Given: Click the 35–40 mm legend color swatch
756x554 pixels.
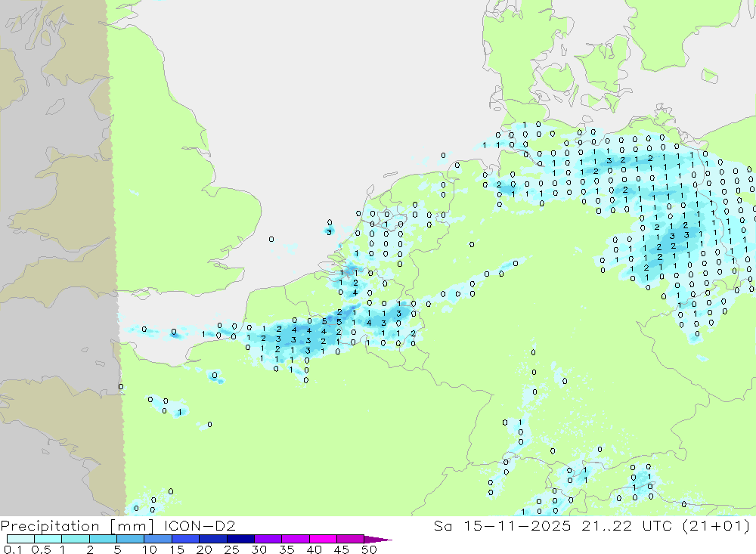Looking at the screenshot, I should [x=296, y=539].
